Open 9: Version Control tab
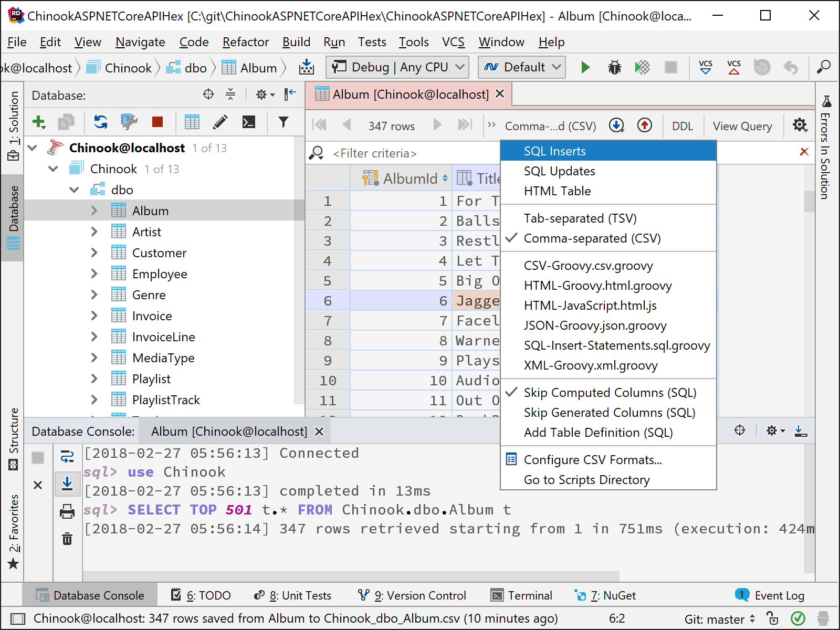The width and height of the screenshot is (840, 630). point(412,595)
